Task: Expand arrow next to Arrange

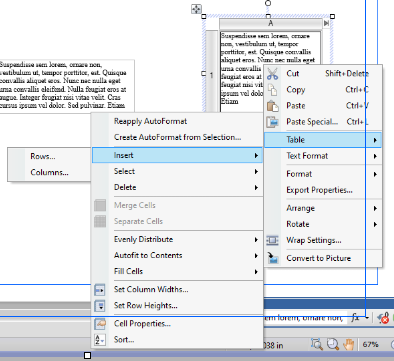Action: coord(375,208)
